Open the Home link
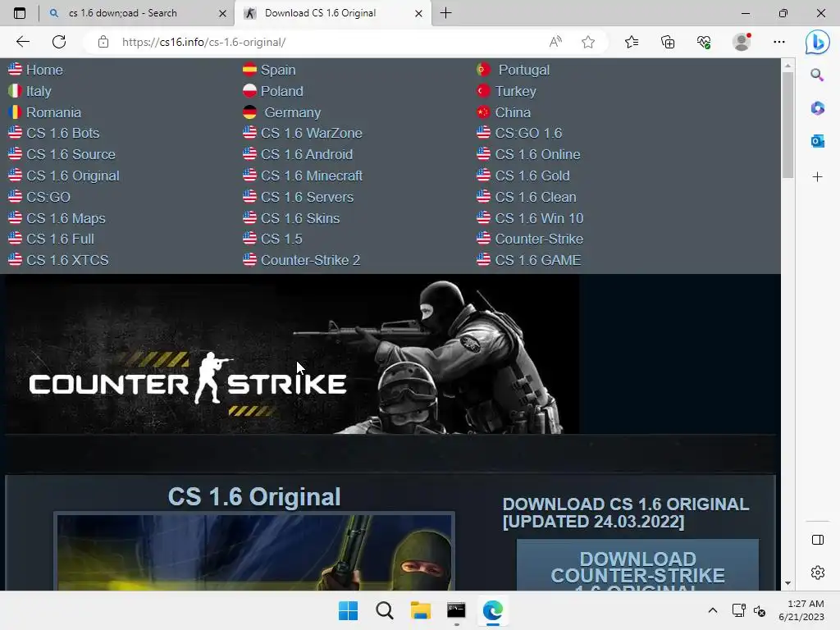This screenshot has width=840, height=630. [44, 70]
